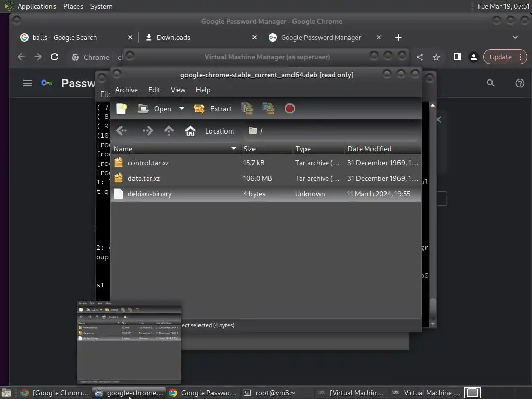Click the 106.0 MB size cell
The height and width of the screenshot is (399, 532).
pos(258,179)
